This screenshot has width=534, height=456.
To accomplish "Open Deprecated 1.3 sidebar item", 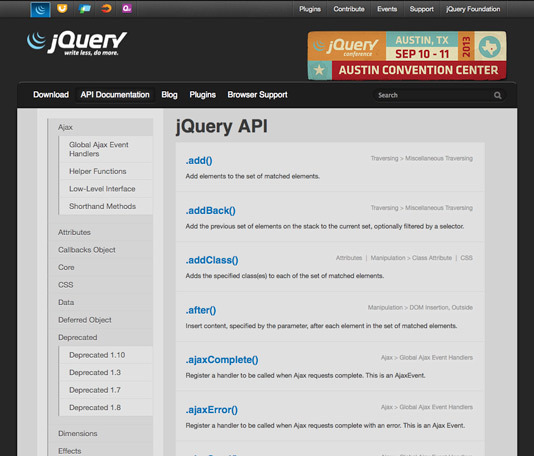I will pos(95,373).
